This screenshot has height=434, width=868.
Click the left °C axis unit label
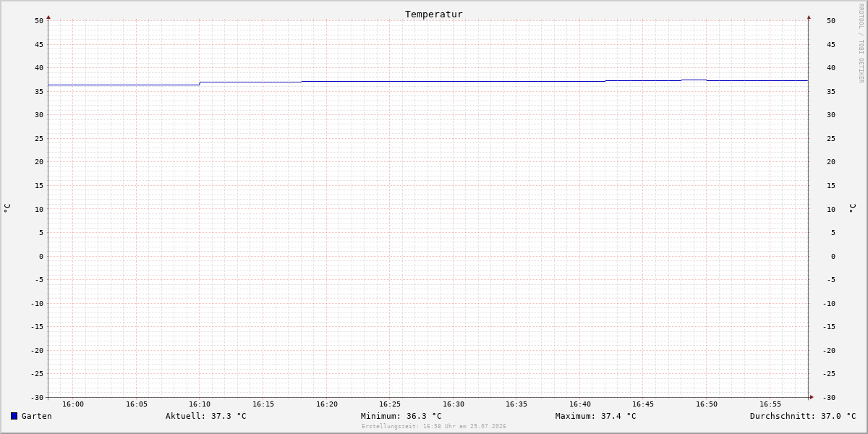pyautogui.click(x=7, y=208)
